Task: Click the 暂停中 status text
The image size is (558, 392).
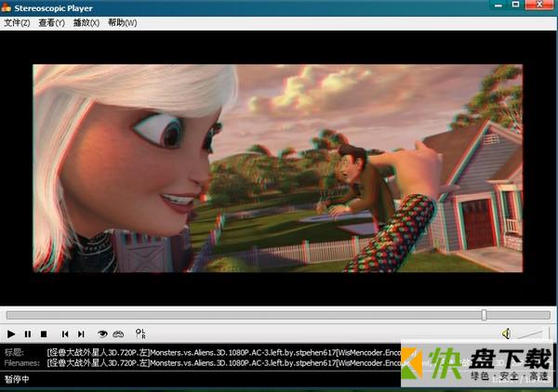Action: 17,379
